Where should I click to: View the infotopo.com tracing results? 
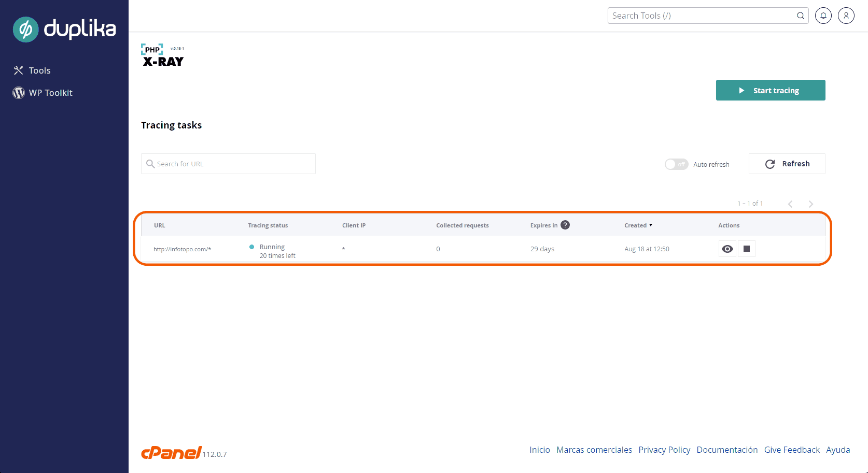727,249
